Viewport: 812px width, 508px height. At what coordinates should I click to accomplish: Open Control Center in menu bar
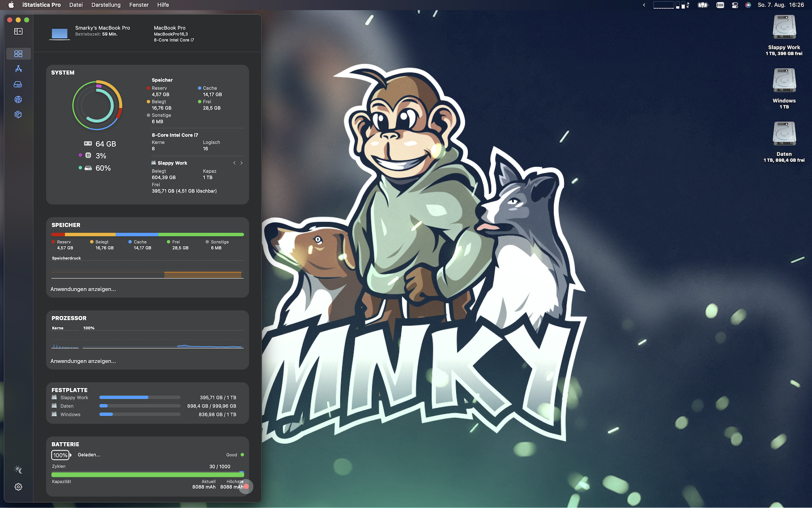(735, 5)
